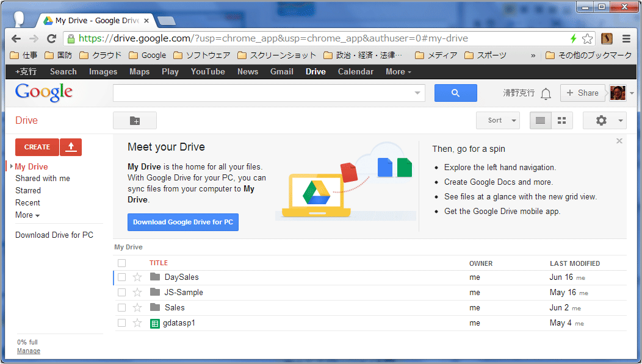The width and height of the screenshot is (642, 364).
Task: Close the Meet your Drive banner
Action: click(619, 141)
